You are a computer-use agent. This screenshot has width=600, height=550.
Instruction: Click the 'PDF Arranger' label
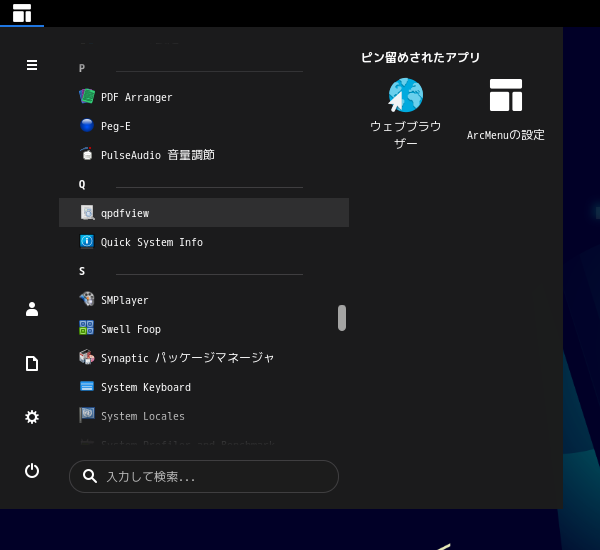[137, 97]
